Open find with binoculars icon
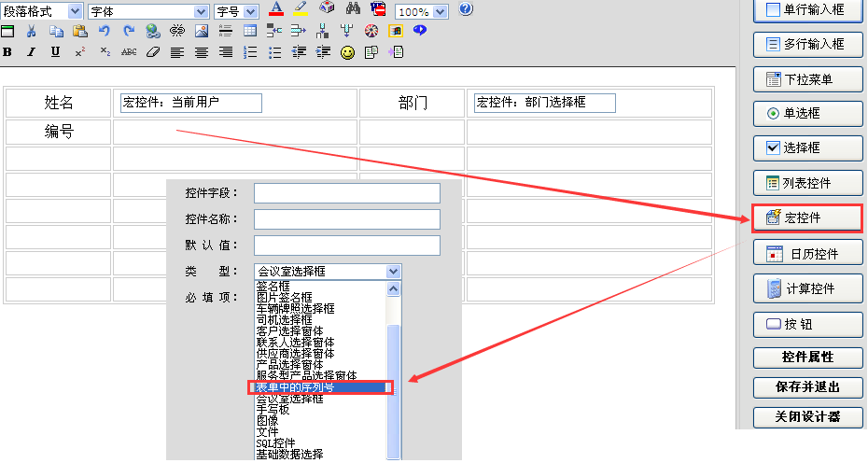Screen dimensions: 868x463 353,8
